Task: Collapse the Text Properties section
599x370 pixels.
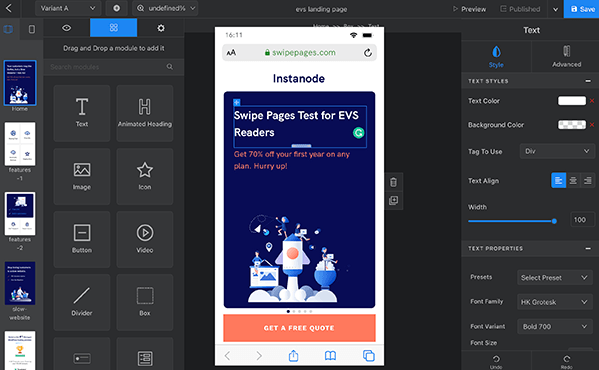Action: [x=588, y=249]
